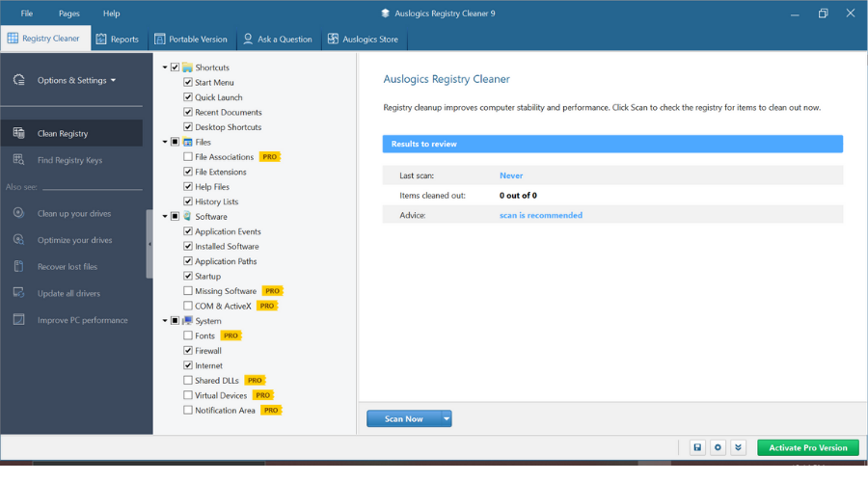The width and height of the screenshot is (868, 482).
Task: Click the Results to review header
Action: point(612,144)
